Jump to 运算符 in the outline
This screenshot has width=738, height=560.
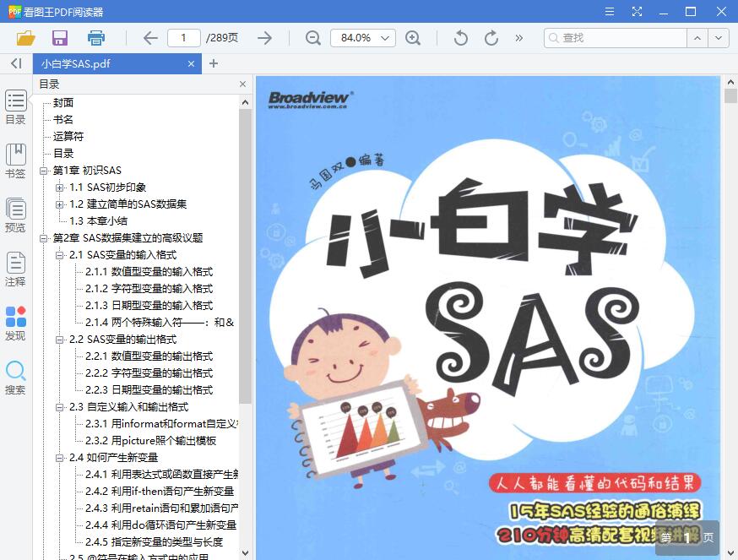(68, 137)
